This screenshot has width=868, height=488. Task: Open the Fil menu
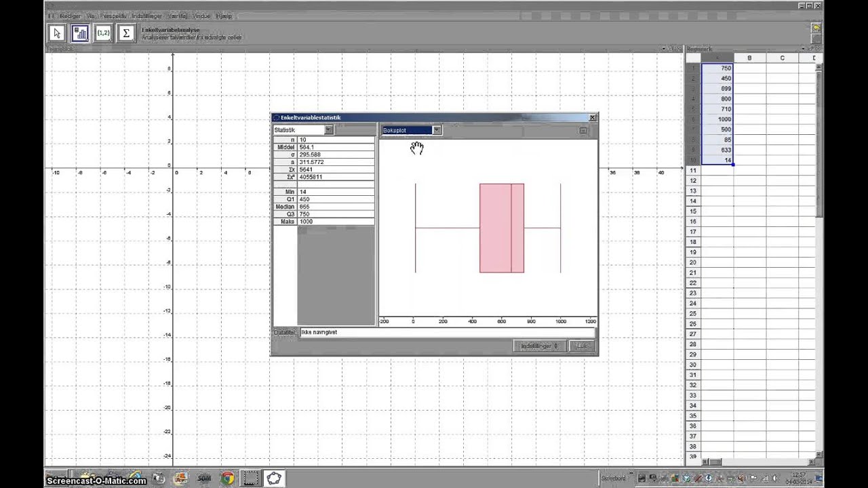click(x=52, y=16)
